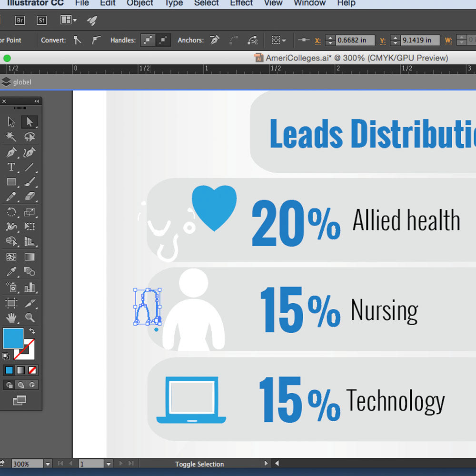Activate the Type tool
476x476 pixels.
pos(11,167)
